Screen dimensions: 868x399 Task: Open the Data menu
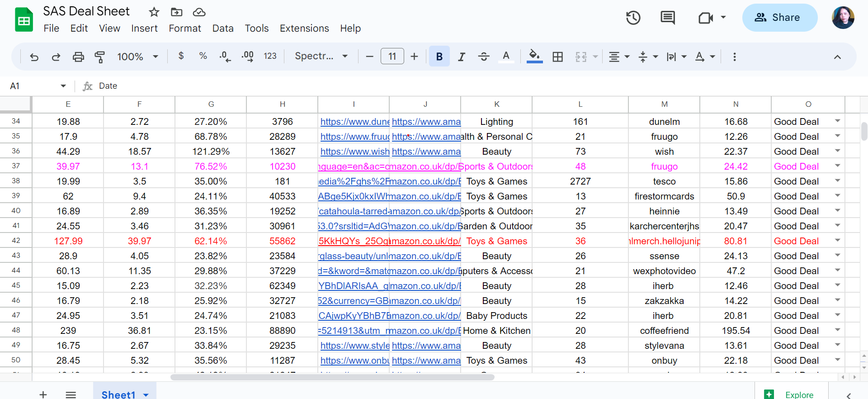point(223,28)
